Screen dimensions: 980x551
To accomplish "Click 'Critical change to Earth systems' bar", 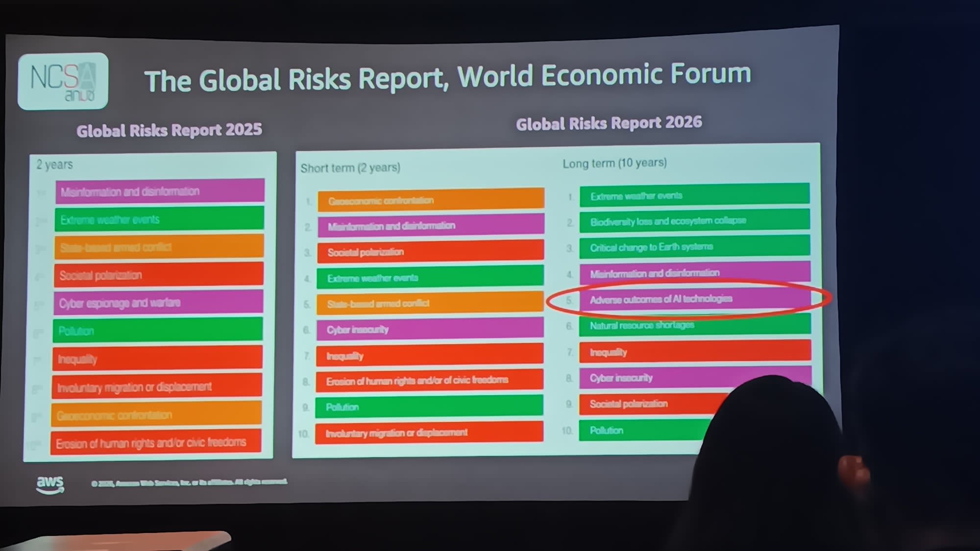I will [694, 247].
